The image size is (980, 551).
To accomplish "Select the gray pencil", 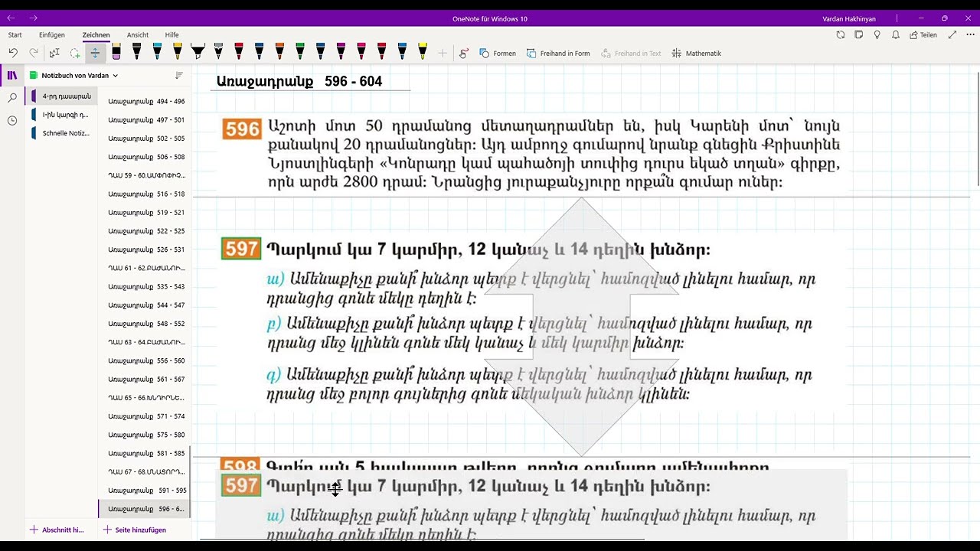I will (x=218, y=51).
